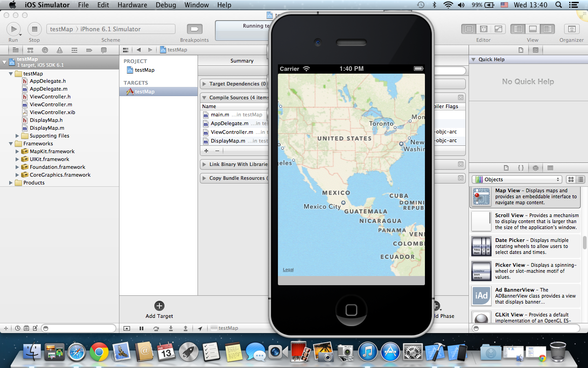Open ViewController.xib file
Image resolution: width=588 pixels, height=368 pixels.
[52, 112]
